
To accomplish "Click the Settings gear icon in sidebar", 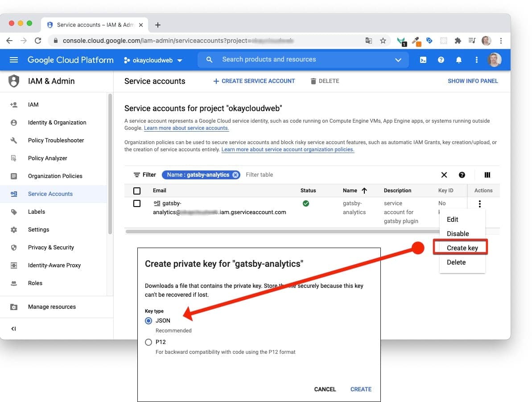I will (13, 229).
